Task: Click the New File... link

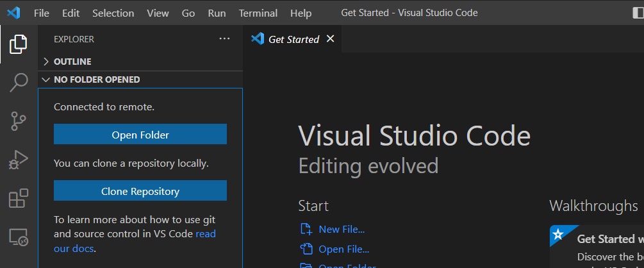Action: (341, 229)
